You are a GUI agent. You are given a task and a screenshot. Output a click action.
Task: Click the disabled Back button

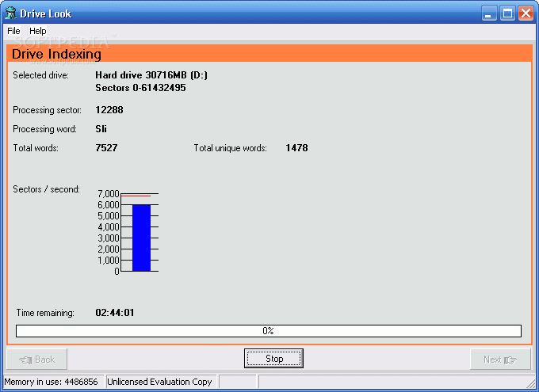[x=36, y=360]
